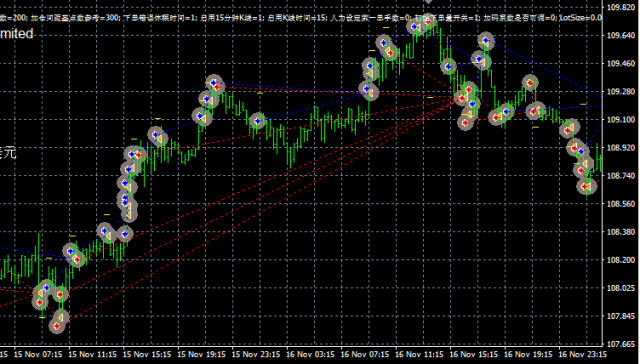The image size is (640, 364).
Task: Click the blue buy marker near 108.025
Action: (x=47, y=288)
